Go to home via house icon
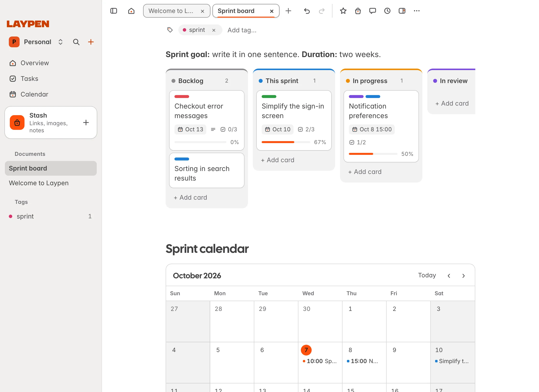The image size is (539, 392). click(x=131, y=11)
